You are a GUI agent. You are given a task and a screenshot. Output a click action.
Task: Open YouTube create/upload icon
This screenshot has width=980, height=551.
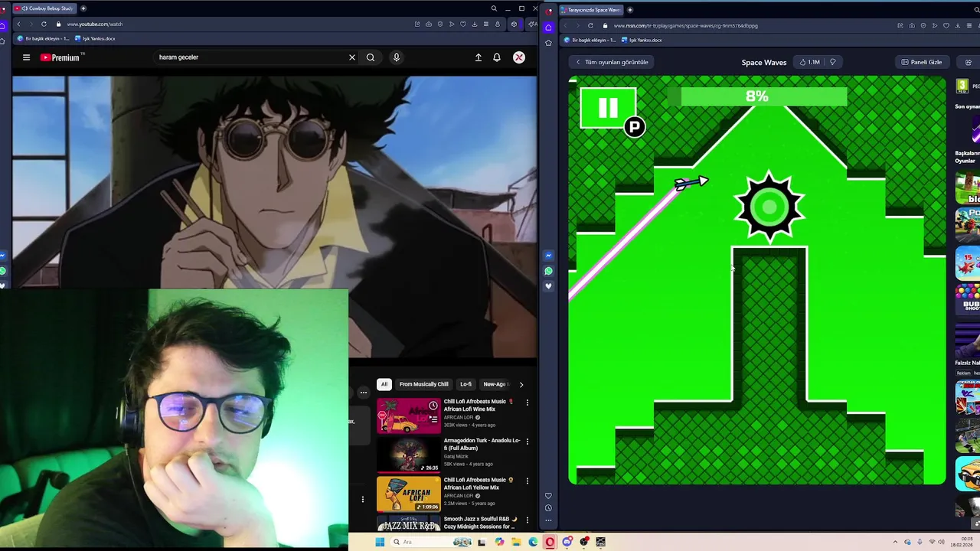point(479,57)
